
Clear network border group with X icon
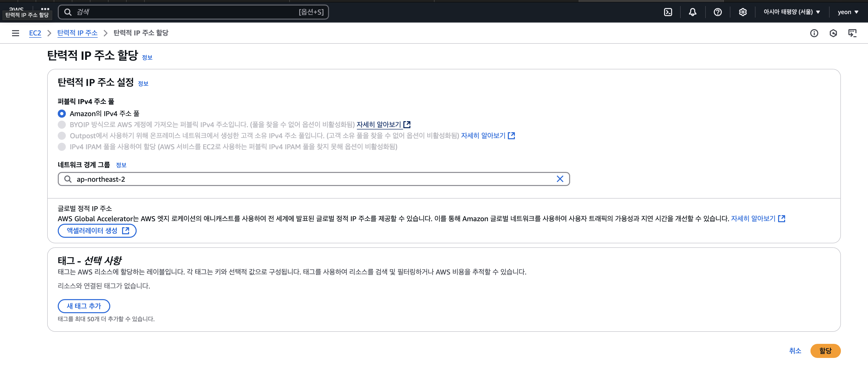pos(560,179)
